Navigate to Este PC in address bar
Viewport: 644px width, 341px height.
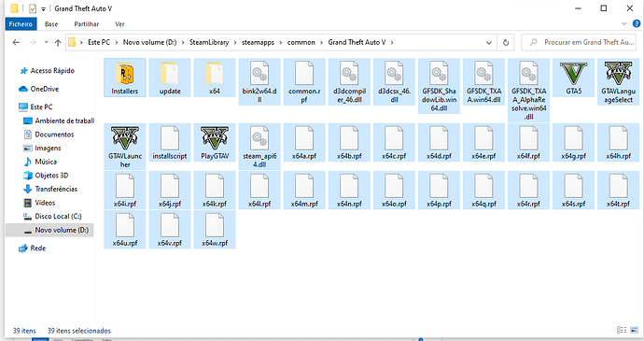click(x=99, y=42)
